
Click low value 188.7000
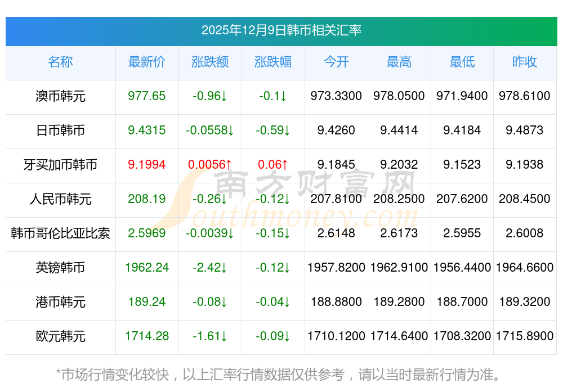[x=462, y=301]
